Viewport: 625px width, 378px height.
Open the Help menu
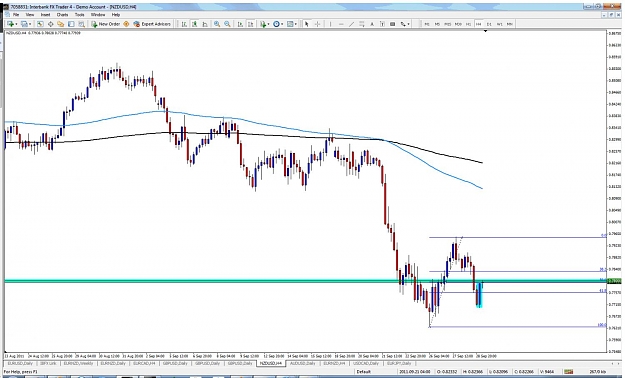coord(116,15)
